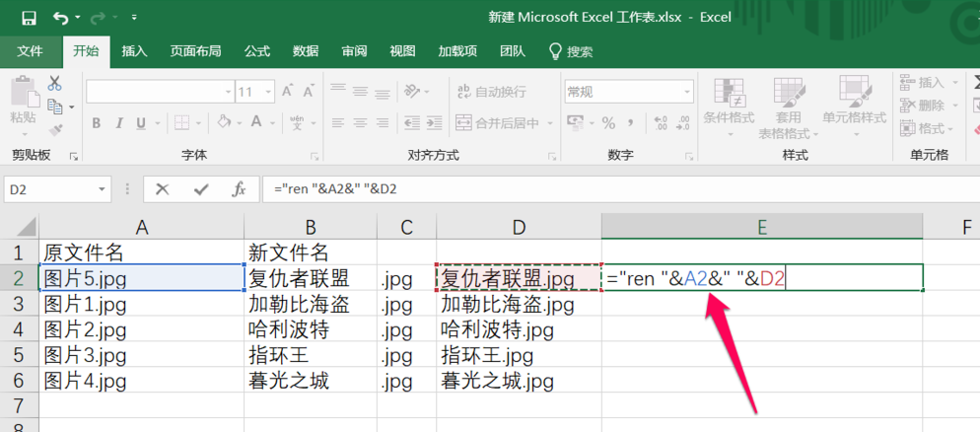
Task: Confirm the formula with the checkmark icon
Action: tap(201, 189)
